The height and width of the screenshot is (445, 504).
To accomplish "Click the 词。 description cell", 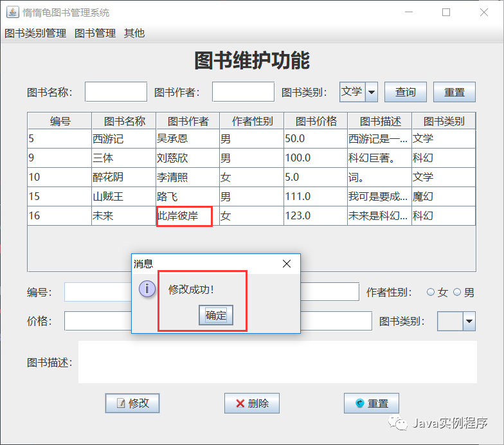I will point(379,177).
